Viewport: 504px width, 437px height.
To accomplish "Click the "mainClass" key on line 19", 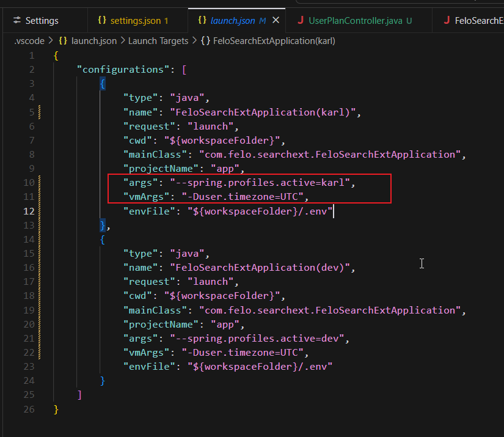I will pyautogui.click(x=155, y=310).
